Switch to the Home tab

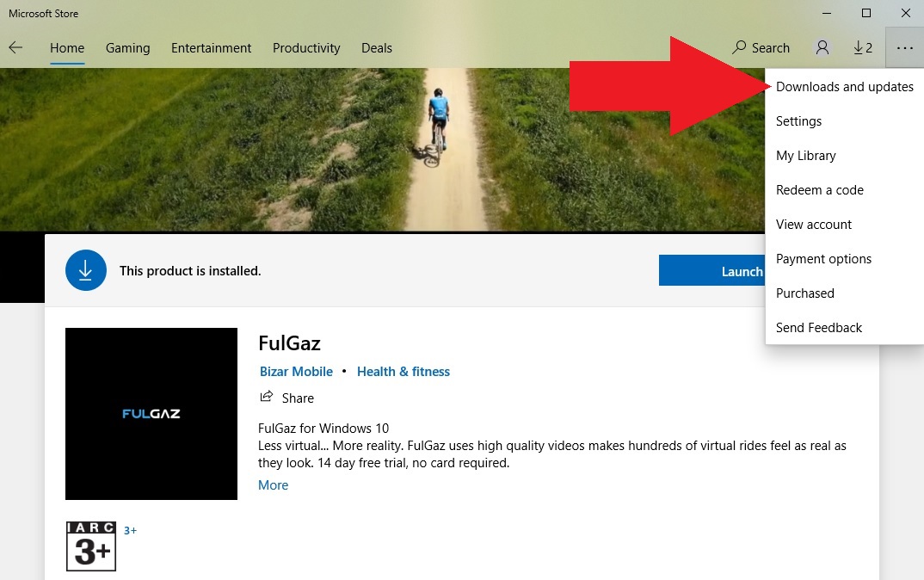click(x=67, y=48)
